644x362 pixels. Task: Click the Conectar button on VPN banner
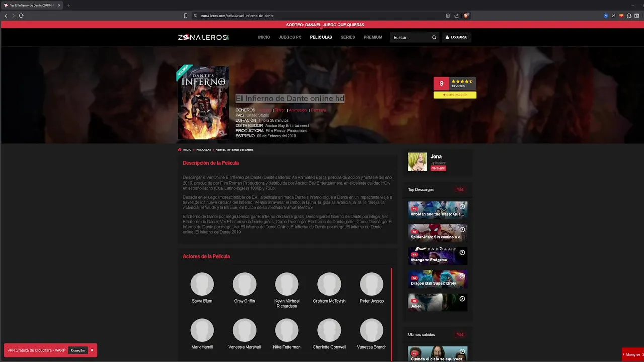click(x=77, y=350)
